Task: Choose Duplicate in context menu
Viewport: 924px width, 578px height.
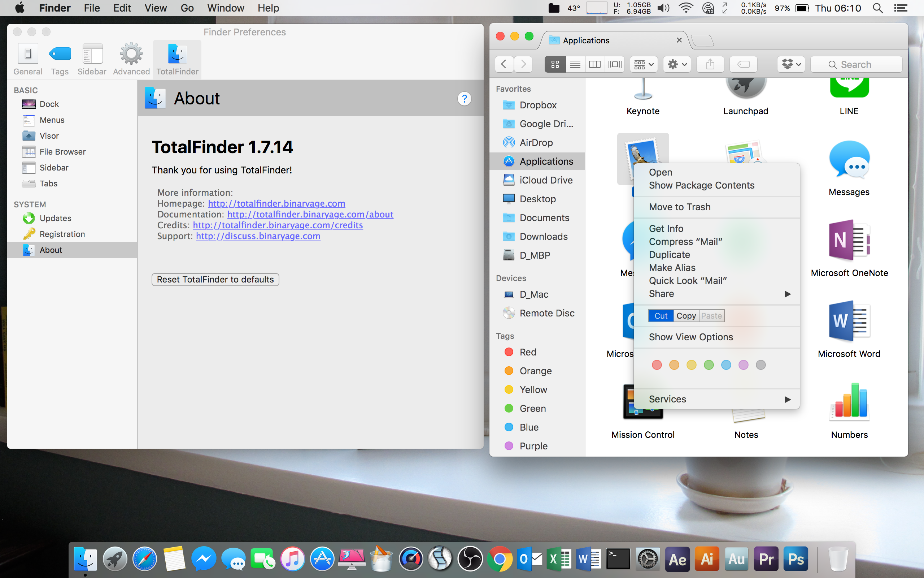Action: [717, 255]
